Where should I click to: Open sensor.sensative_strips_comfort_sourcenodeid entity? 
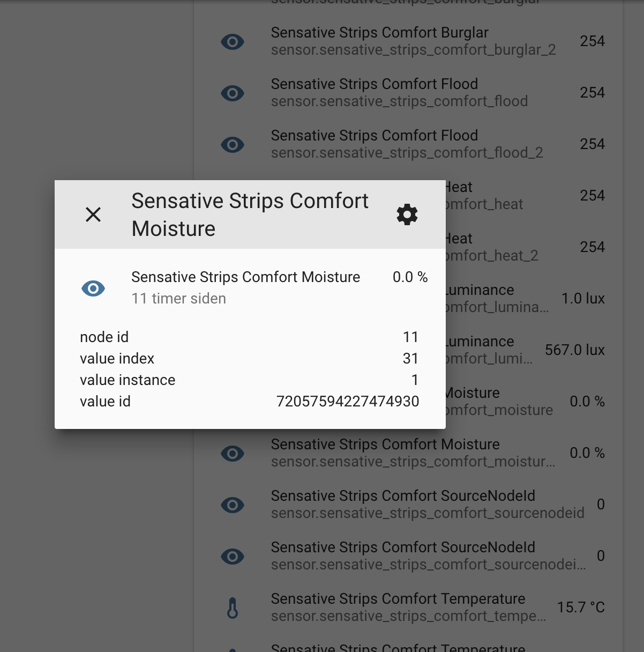tap(427, 513)
